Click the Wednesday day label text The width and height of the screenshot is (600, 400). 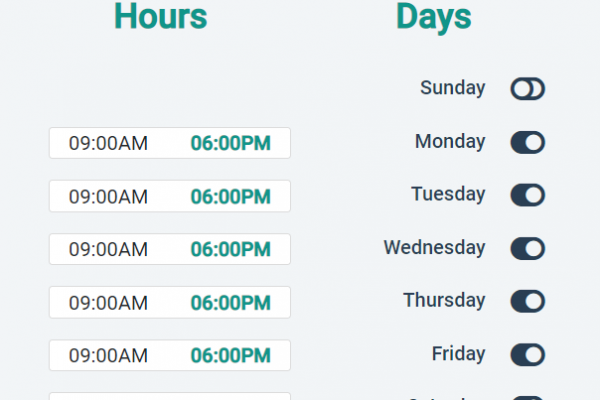pos(434,247)
